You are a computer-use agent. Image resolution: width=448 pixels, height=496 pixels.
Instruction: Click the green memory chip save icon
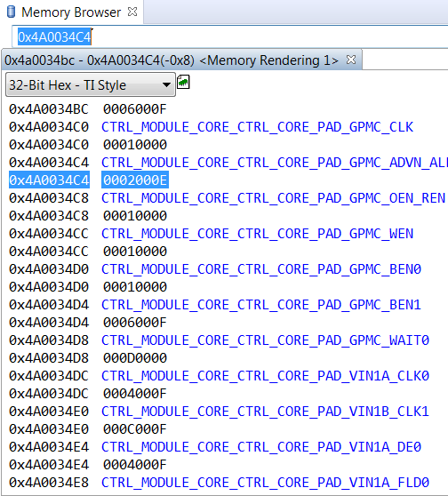click(183, 82)
